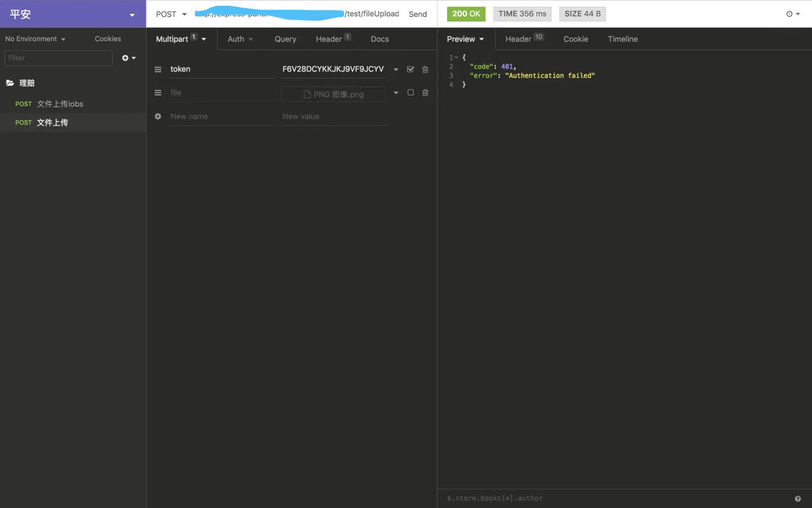Click the plus icon to create request

pyautogui.click(x=128, y=58)
